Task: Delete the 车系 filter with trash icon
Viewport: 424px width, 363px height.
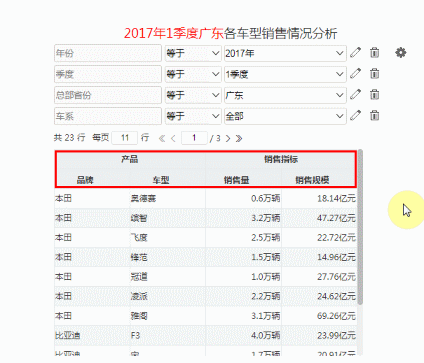Action: click(x=374, y=116)
